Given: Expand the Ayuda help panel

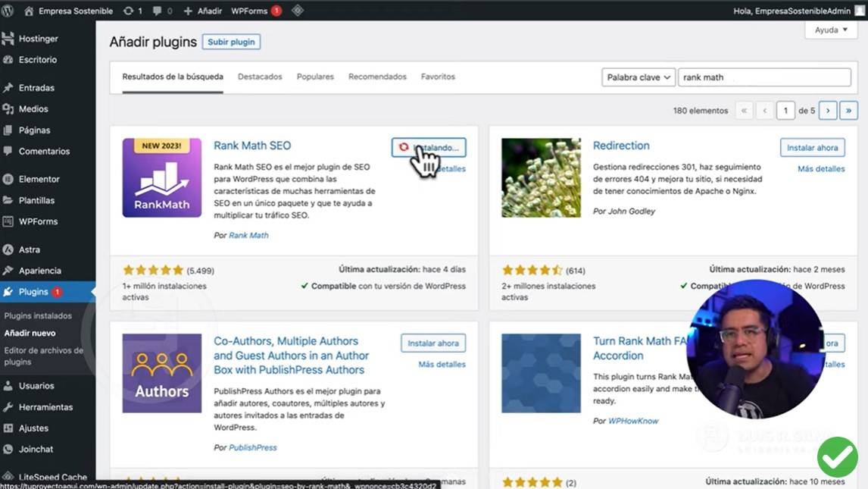Looking at the screenshot, I should pos(831,30).
